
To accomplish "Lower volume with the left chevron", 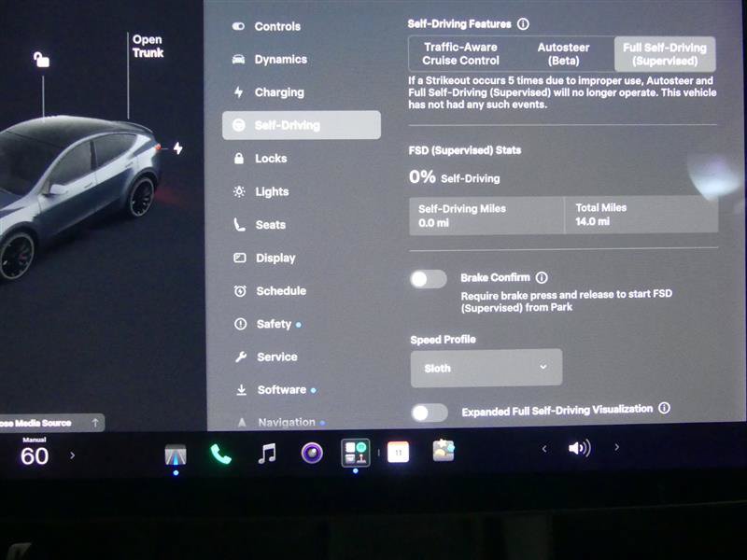I will point(544,448).
